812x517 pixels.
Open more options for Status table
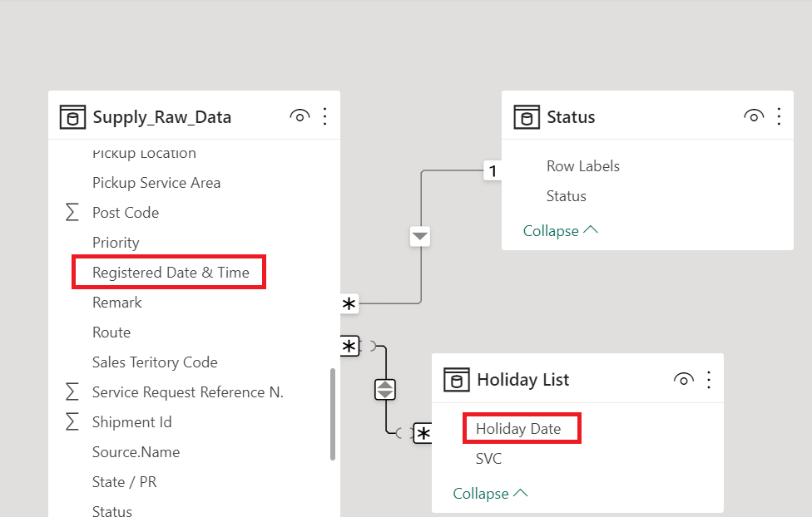[779, 116]
